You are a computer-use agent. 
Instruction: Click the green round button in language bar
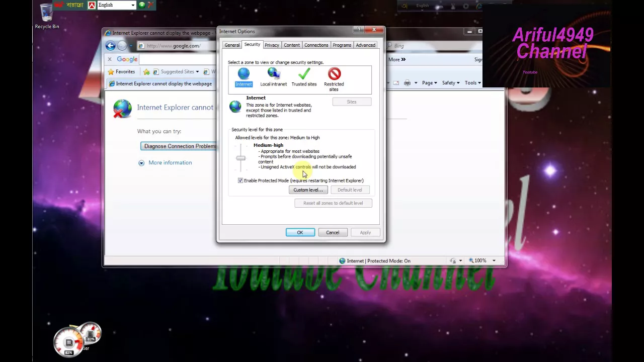(142, 5)
